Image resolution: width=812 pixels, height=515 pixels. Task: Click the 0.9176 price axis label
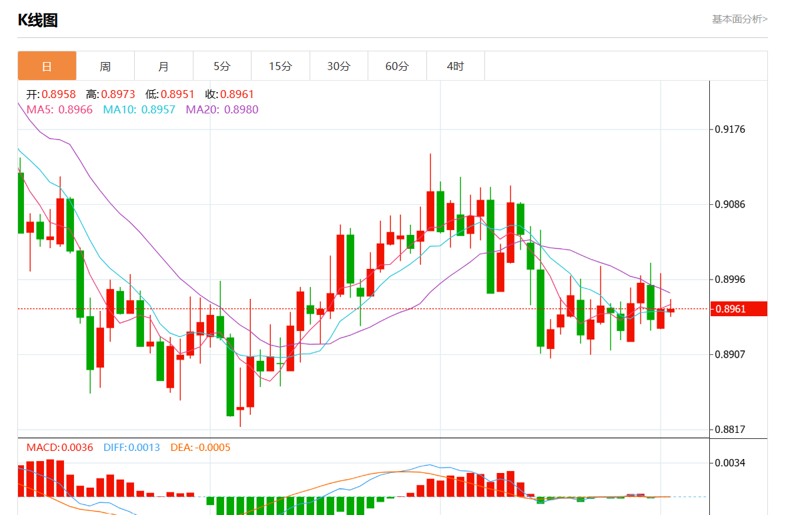(730, 129)
